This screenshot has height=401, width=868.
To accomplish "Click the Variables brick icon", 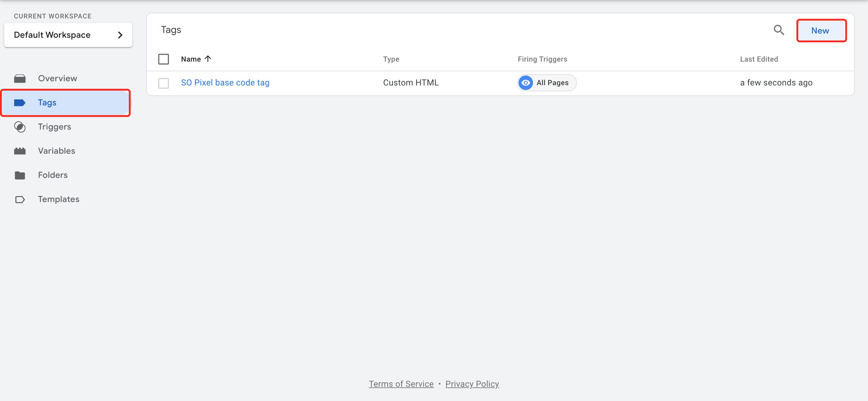I will (x=20, y=151).
